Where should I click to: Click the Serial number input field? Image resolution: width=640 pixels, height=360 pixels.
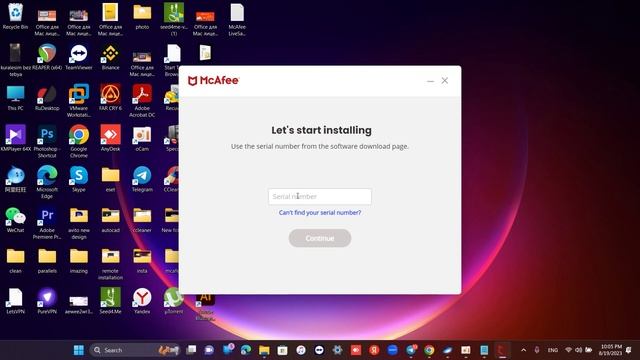coord(320,196)
